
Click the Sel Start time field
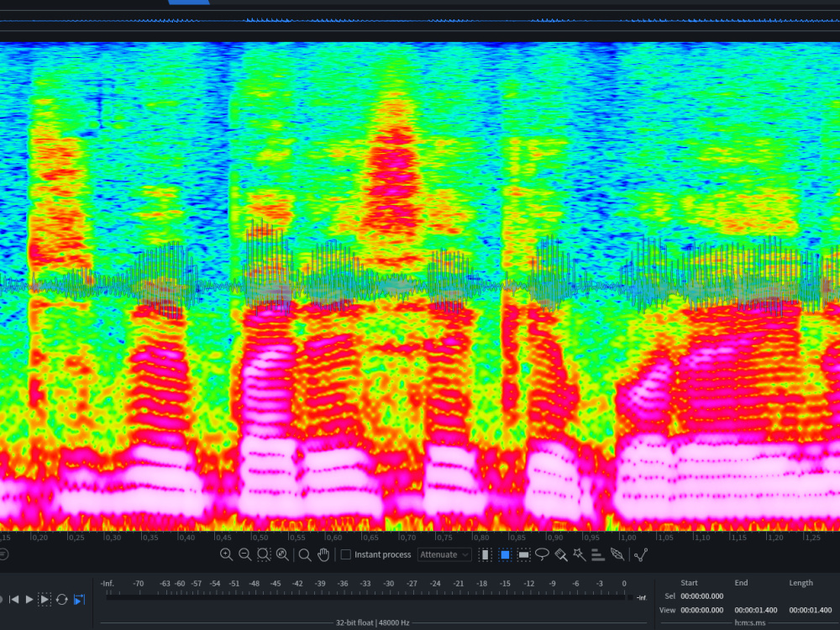tap(701, 596)
